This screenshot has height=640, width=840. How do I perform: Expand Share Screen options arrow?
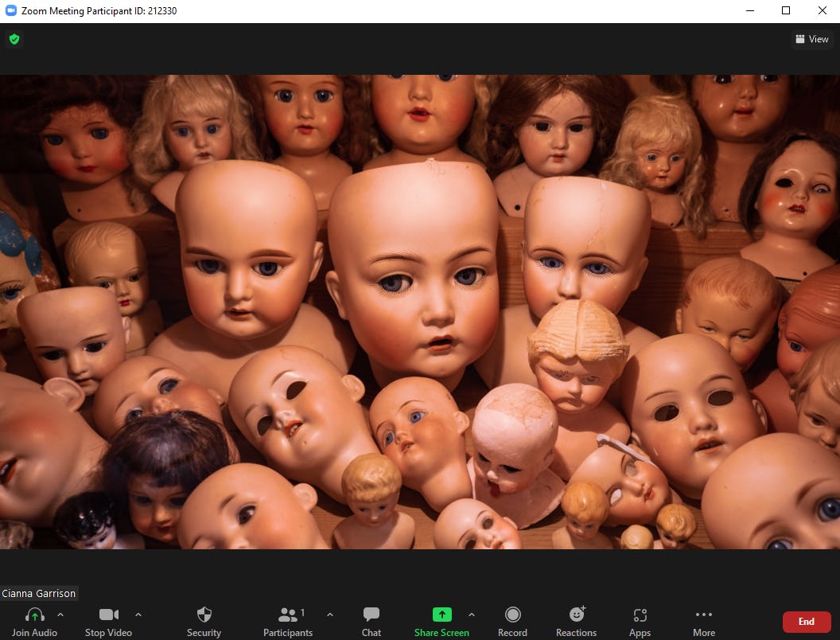tap(472, 615)
